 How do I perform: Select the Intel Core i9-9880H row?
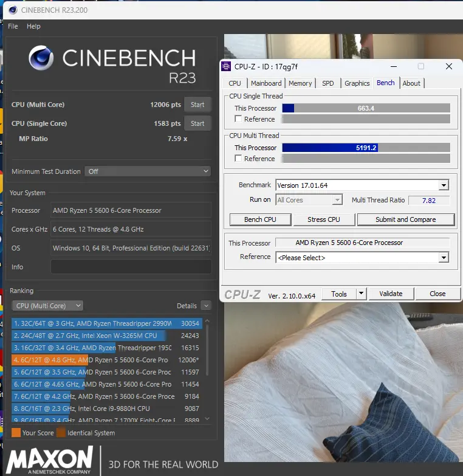point(107,409)
